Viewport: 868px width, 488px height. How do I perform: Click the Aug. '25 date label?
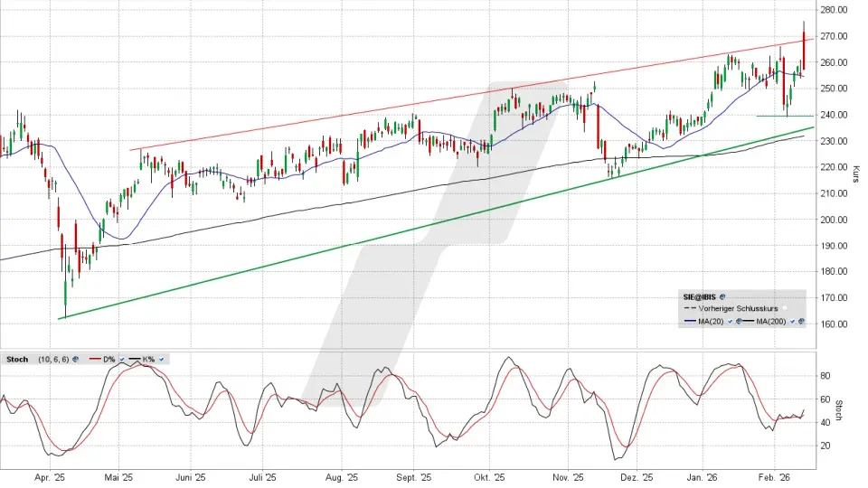[342, 477]
